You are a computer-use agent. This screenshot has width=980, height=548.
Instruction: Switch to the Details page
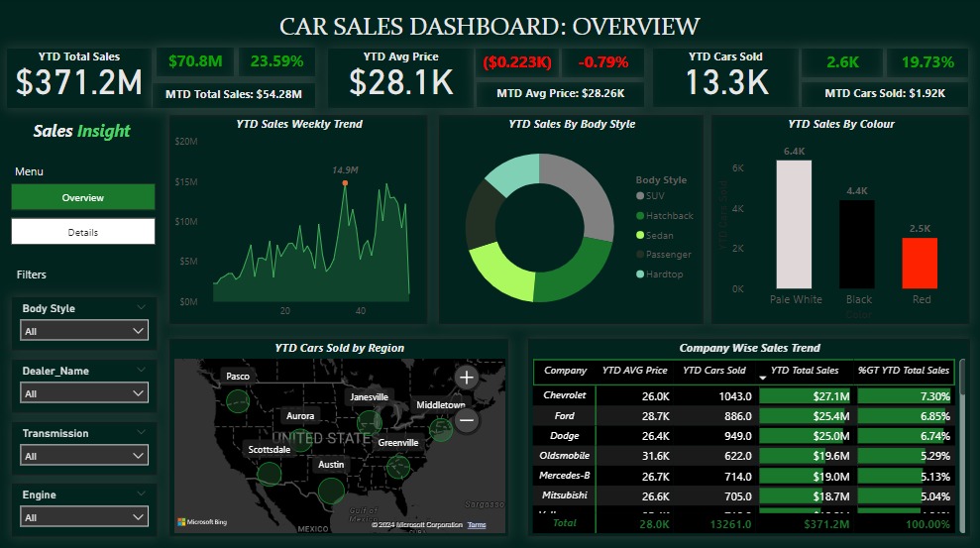[83, 232]
